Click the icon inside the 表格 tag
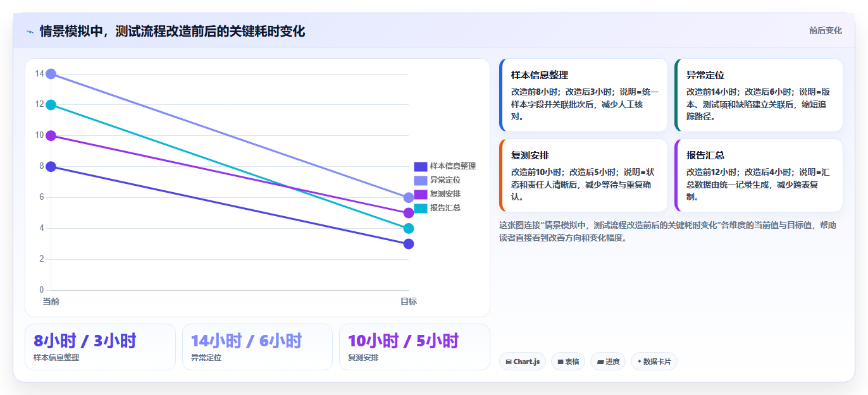This screenshot has height=395, width=868. click(x=561, y=362)
